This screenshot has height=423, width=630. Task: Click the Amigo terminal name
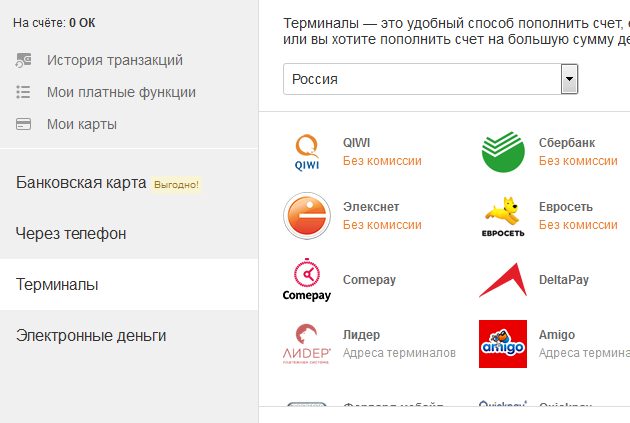[x=557, y=335]
